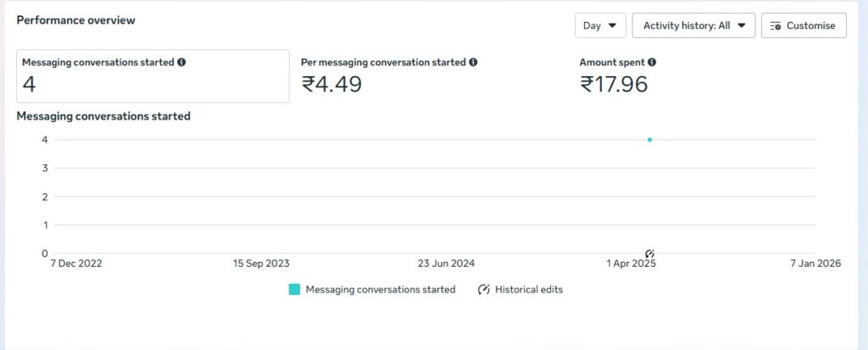Select the ₹4.49 per conversation metric
The image size is (868, 350).
tap(331, 83)
